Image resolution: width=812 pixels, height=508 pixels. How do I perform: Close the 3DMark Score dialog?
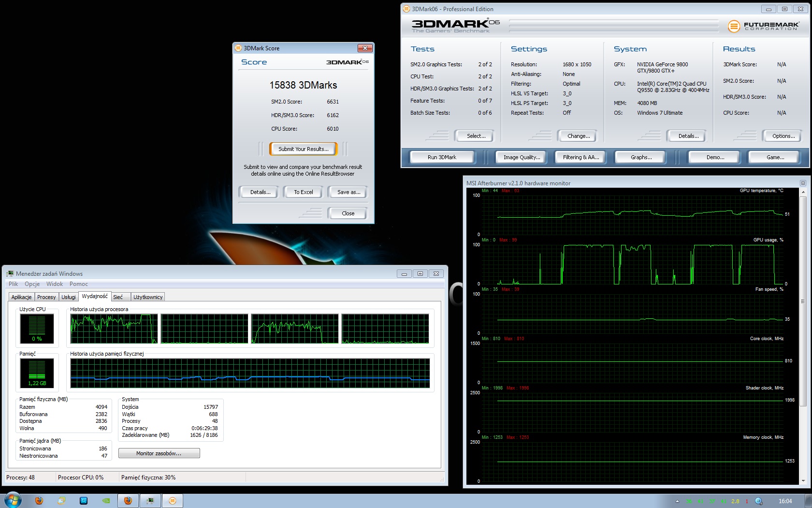(365, 48)
